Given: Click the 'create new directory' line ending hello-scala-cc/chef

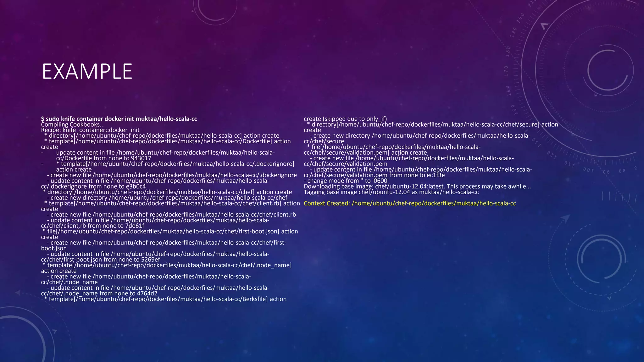Looking at the screenshot, I should click(x=167, y=198).
